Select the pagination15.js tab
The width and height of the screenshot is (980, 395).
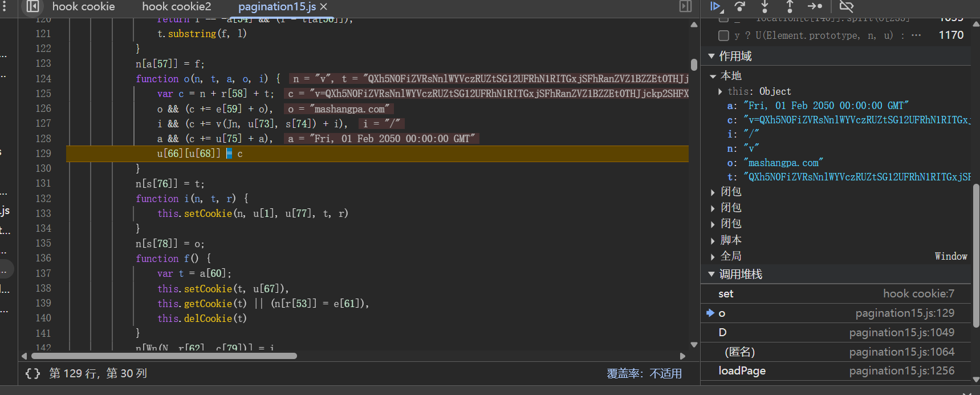(x=277, y=7)
